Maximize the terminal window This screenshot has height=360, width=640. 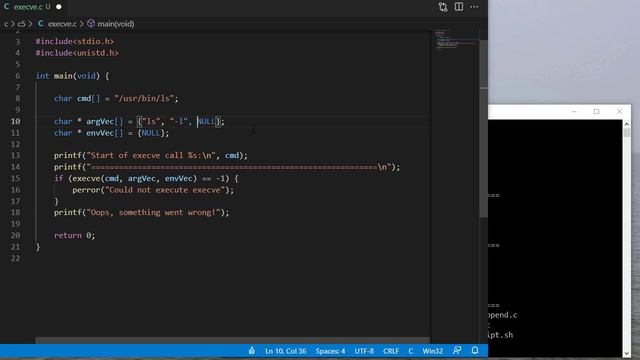[596, 111]
